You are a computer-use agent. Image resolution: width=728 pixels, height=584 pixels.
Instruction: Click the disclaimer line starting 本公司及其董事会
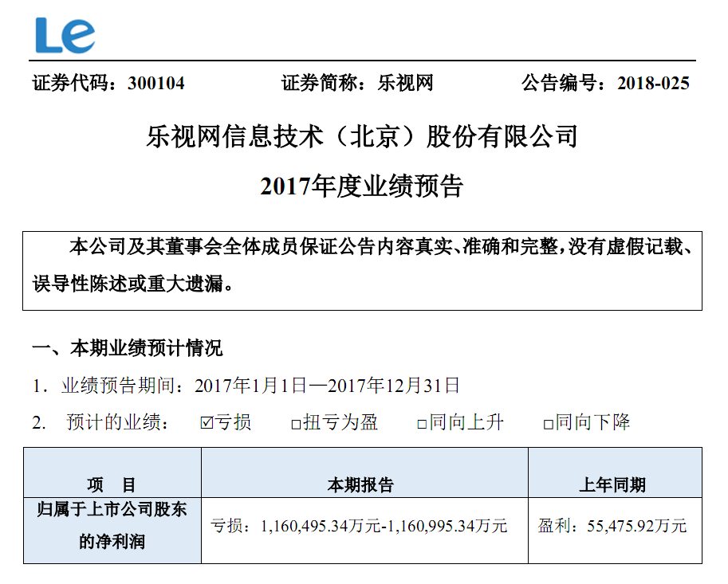[x=380, y=247]
